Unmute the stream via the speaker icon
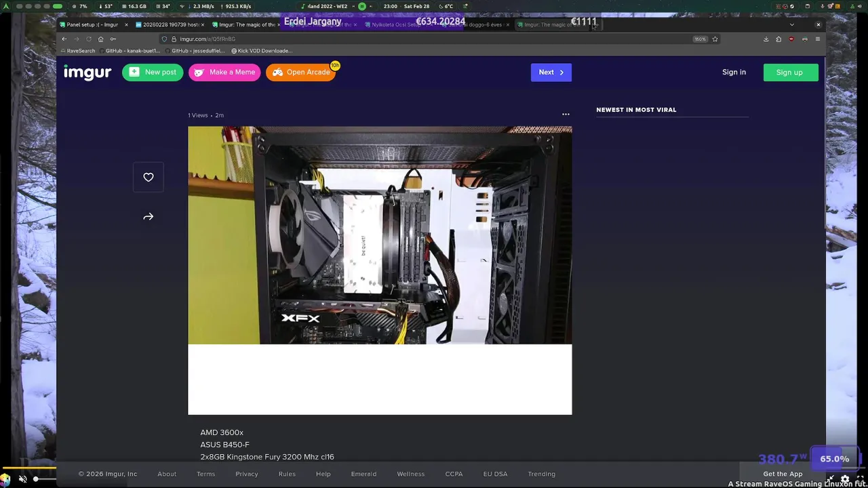The width and height of the screenshot is (868, 488). click(x=22, y=479)
